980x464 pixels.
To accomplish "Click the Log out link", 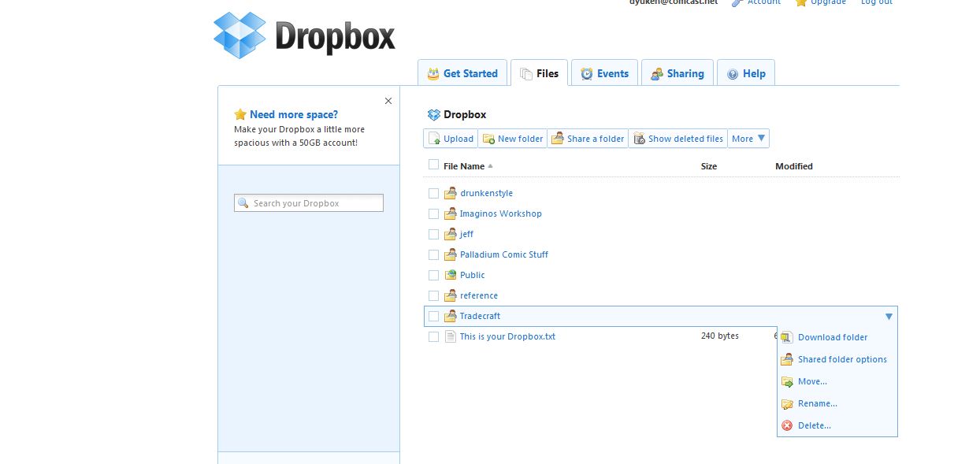I will pos(877,2).
